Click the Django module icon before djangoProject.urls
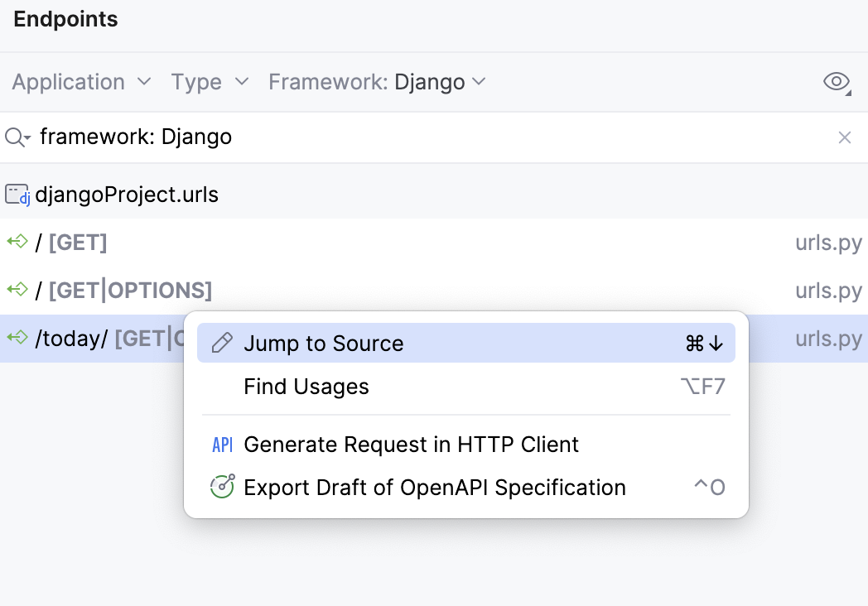 [17, 194]
